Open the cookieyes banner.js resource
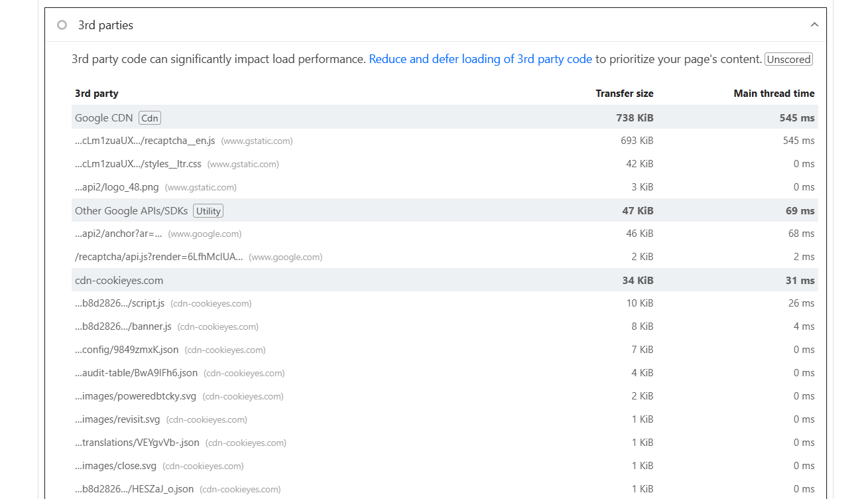The width and height of the screenshot is (868, 499). (x=123, y=326)
